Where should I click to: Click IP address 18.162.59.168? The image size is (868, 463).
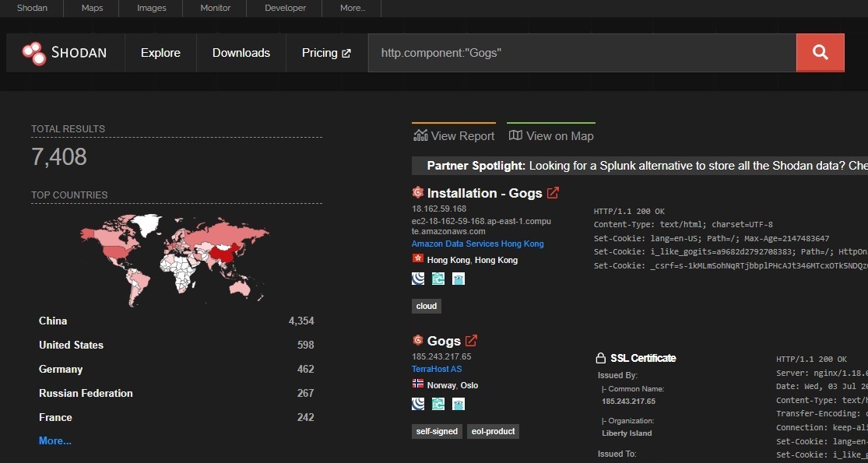pos(439,209)
